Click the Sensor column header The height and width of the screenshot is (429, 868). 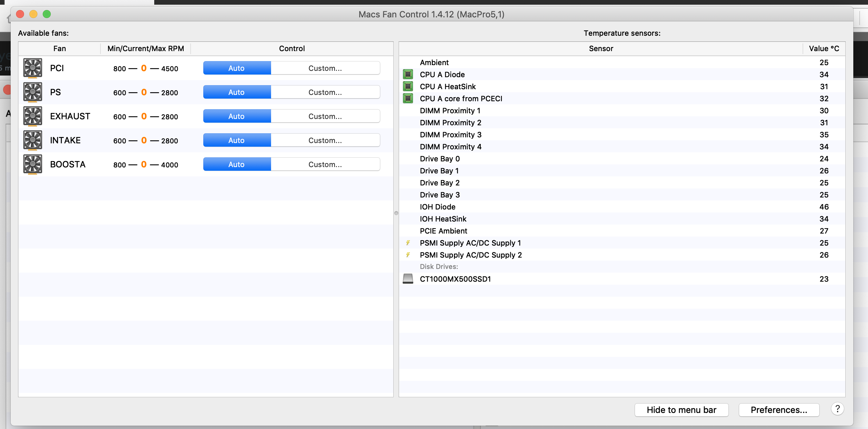coord(601,48)
